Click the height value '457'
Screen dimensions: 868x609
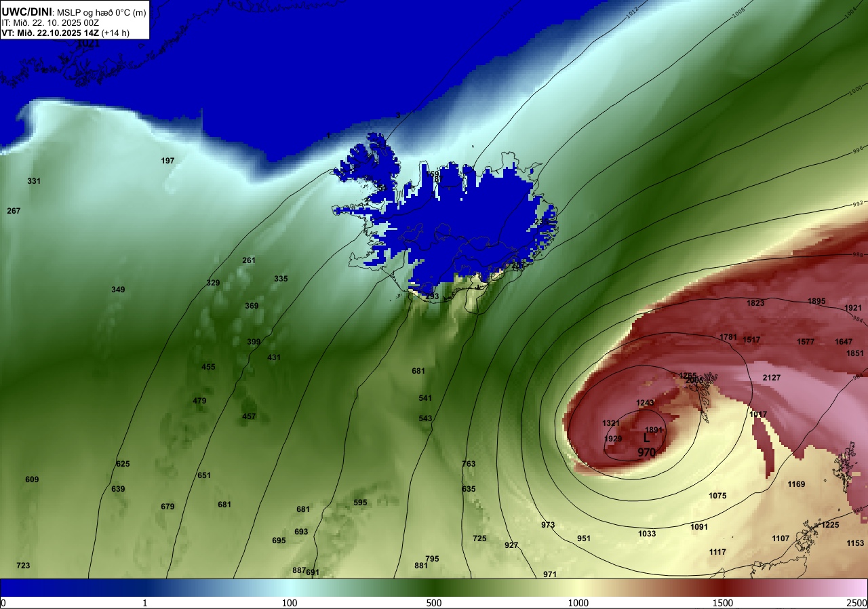pyautogui.click(x=249, y=416)
